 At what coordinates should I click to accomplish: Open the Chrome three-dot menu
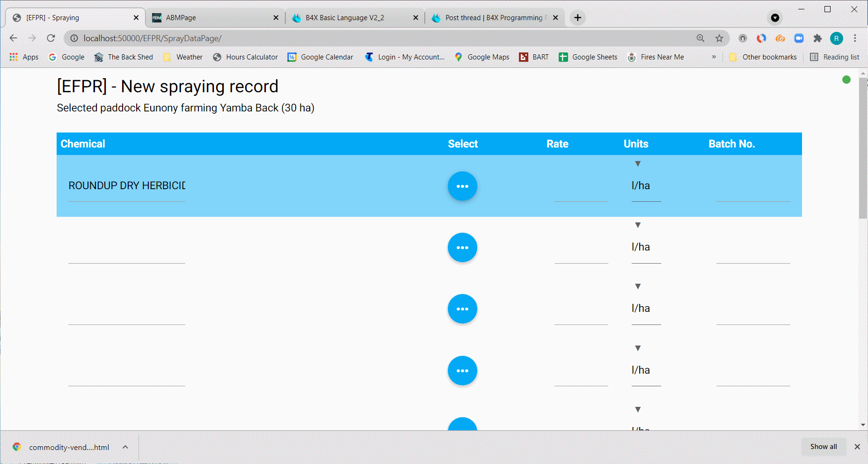(x=855, y=38)
